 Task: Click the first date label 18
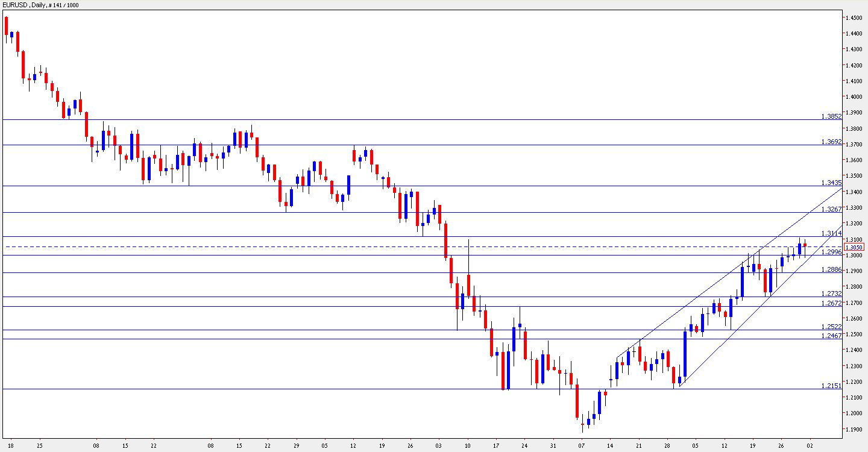coord(11,447)
